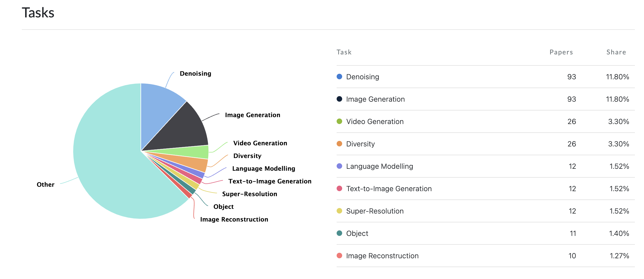Viewport: 644px width, 279px height.
Task: Click the blue Denoising legend dot
Action: tap(339, 77)
